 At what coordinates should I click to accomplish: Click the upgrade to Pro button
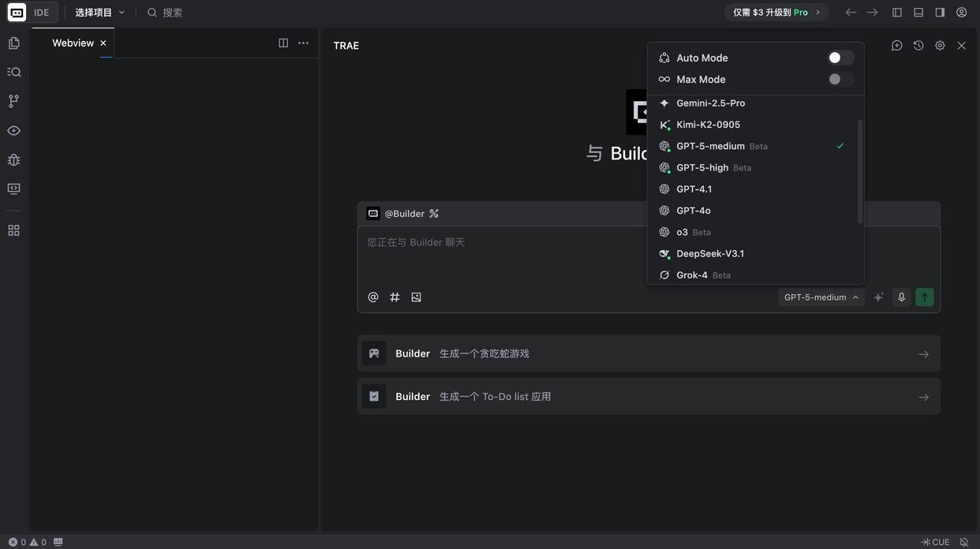pos(776,13)
